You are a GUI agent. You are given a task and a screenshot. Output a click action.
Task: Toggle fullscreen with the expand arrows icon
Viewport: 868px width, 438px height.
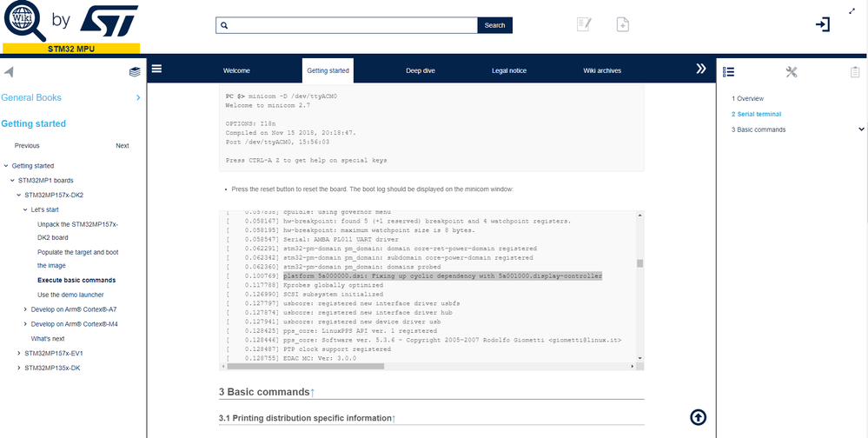(x=852, y=11)
